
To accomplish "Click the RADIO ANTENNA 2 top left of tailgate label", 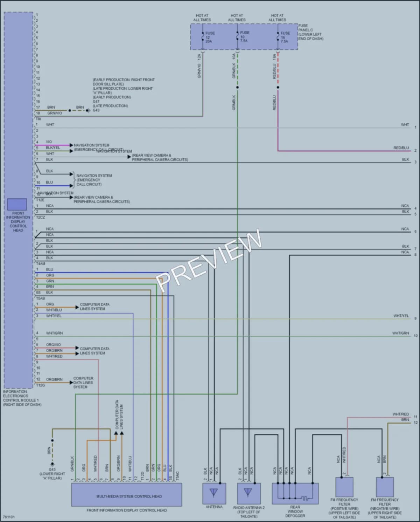I will pyautogui.click(x=249, y=512).
